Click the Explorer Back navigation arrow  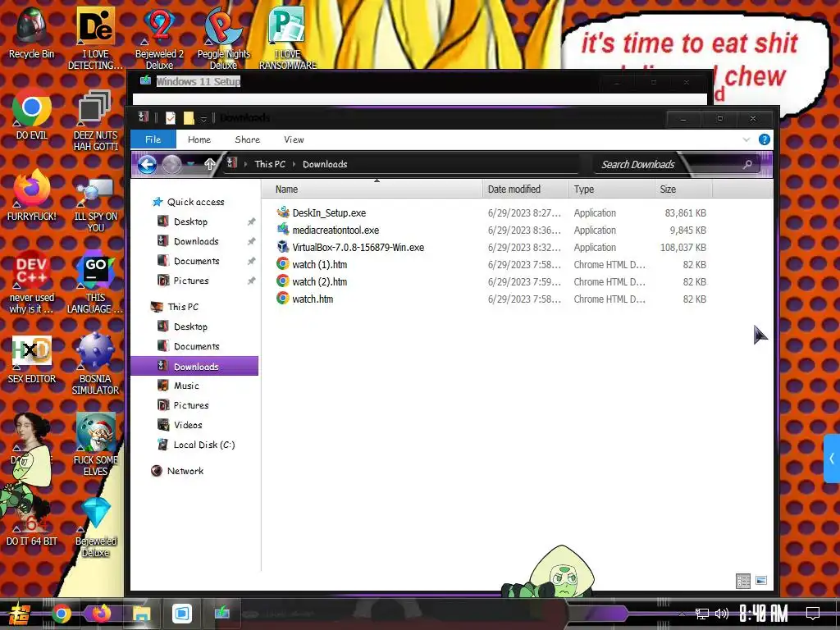point(148,164)
